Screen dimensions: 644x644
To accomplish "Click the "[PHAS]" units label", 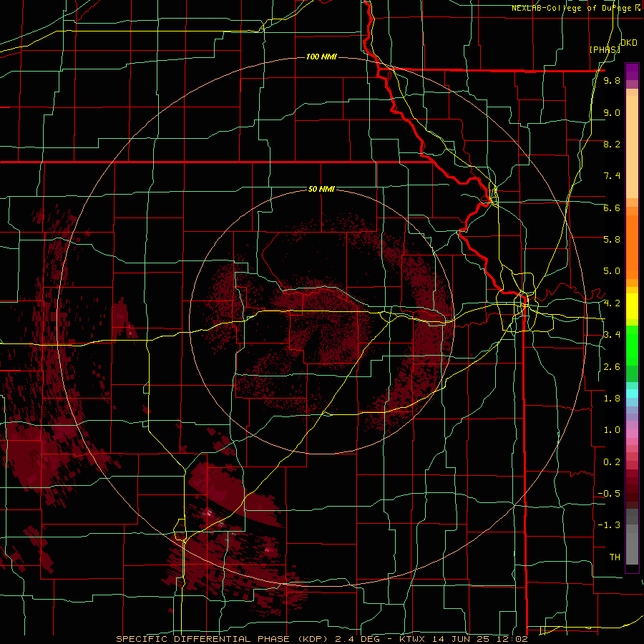I will coord(605,49).
